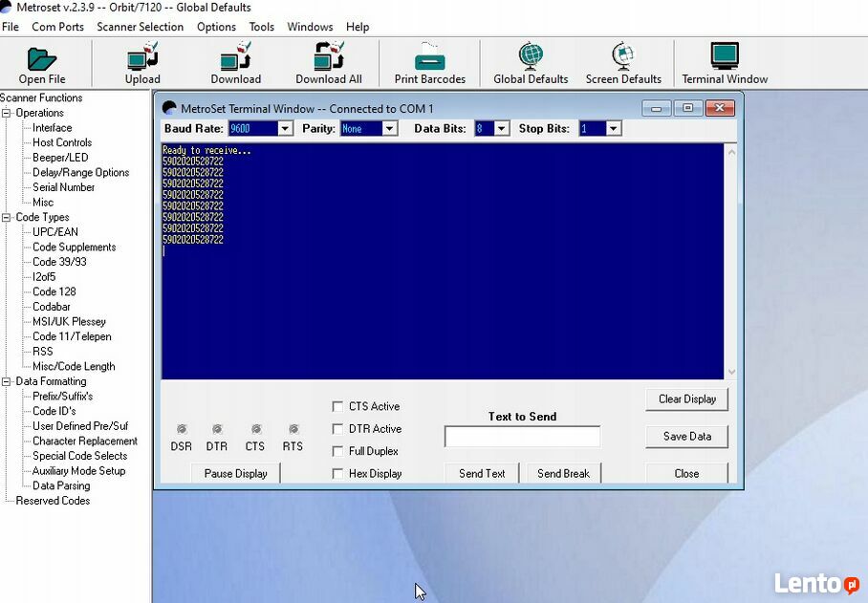Viewport: 868px width, 603px height.
Task: Open the Parity dropdown
Action: click(x=389, y=129)
